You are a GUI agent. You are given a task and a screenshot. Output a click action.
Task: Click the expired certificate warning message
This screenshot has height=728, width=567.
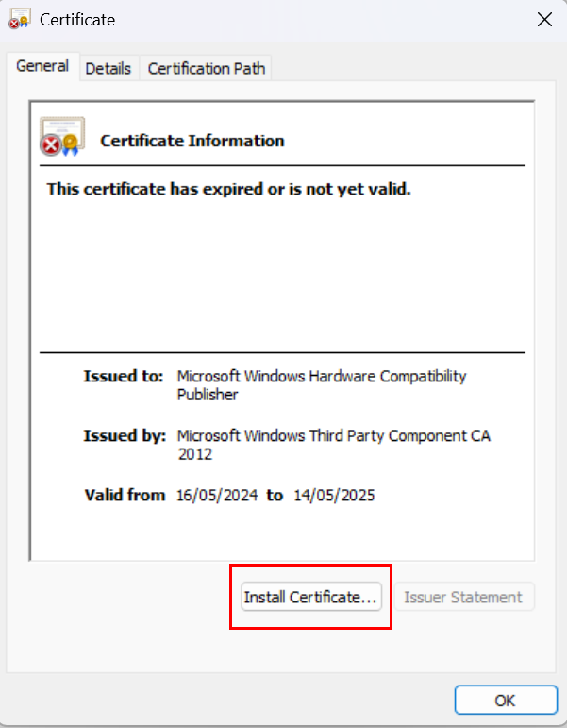[228, 189]
